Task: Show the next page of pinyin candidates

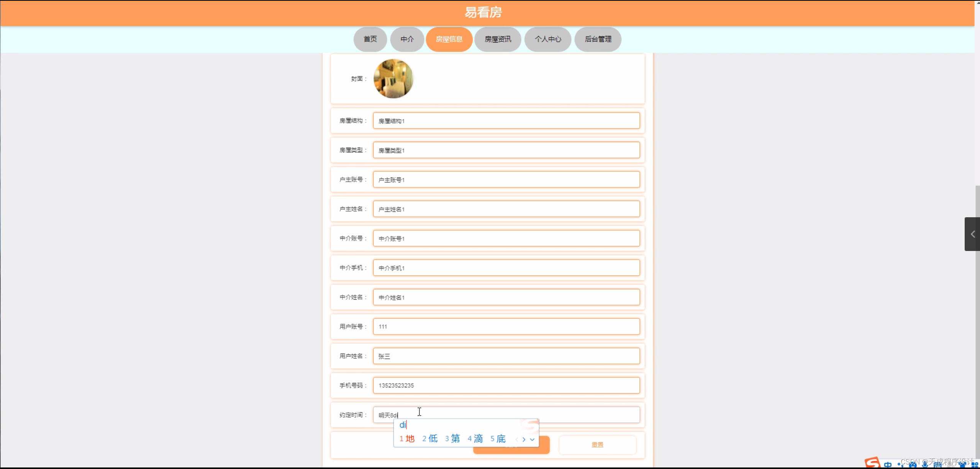Action: tap(523, 439)
